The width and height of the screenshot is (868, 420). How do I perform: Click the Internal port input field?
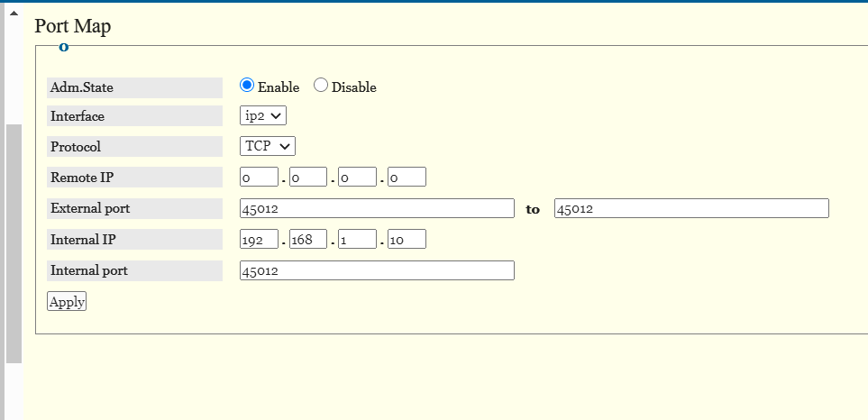[x=377, y=270]
